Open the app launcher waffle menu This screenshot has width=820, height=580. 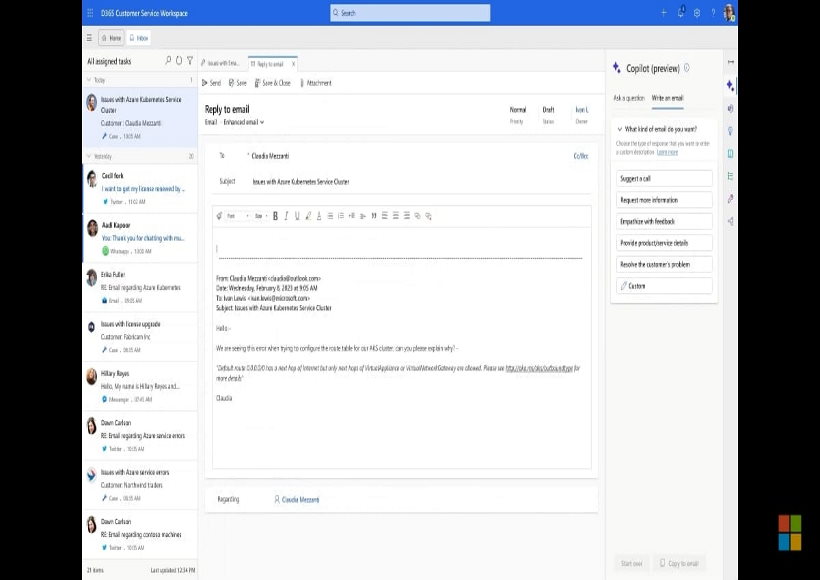(91, 13)
